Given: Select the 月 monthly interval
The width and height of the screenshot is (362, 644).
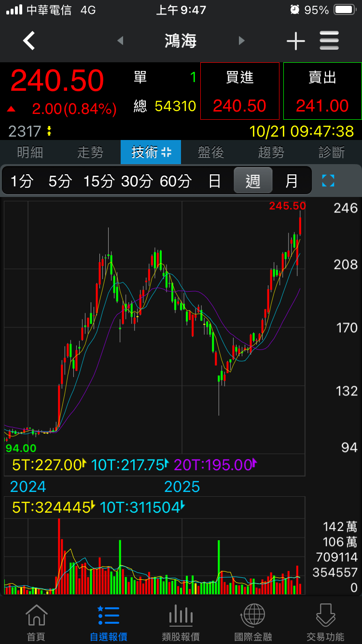Looking at the screenshot, I should [x=292, y=181].
